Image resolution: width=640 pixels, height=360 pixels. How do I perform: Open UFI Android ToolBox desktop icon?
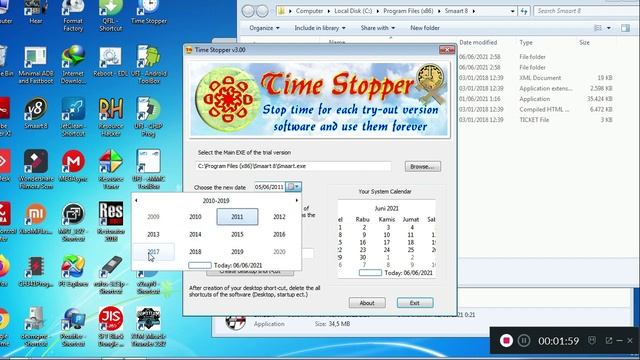(x=149, y=64)
